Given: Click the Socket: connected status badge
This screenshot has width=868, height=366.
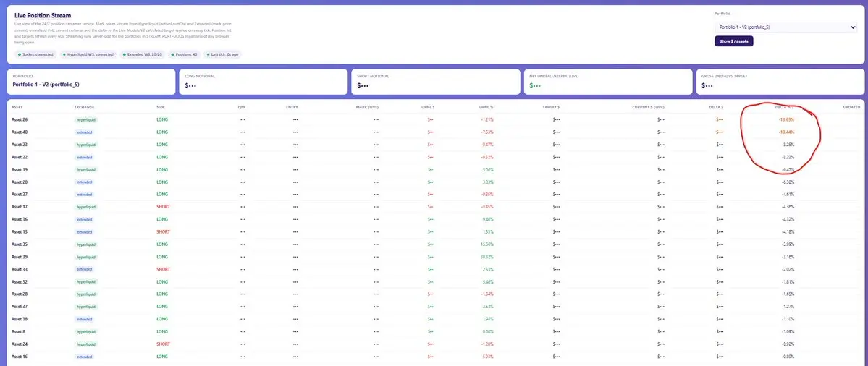Looking at the screenshot, I should pyautogui.click(x=35, y=54).
